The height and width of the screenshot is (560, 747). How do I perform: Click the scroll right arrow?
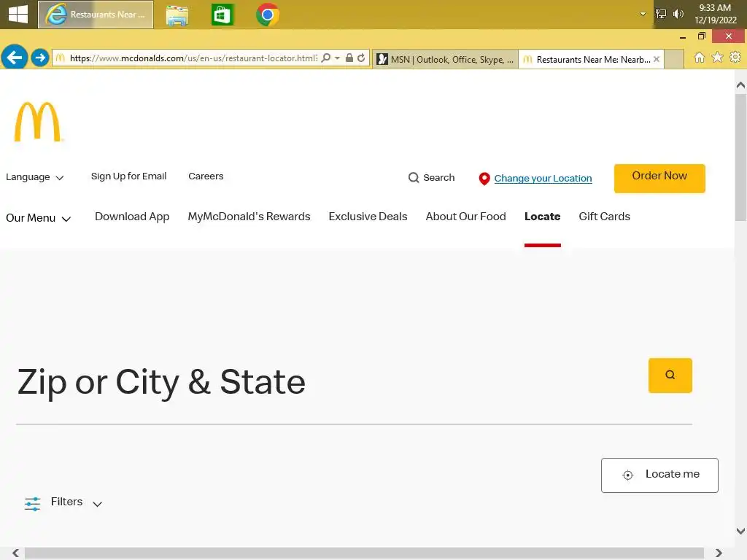point(719,553)
